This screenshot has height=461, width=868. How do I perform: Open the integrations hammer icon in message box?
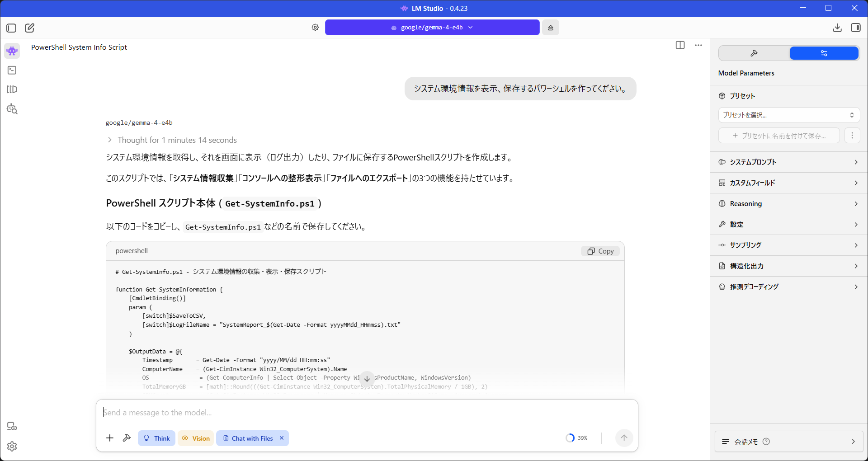127,438
